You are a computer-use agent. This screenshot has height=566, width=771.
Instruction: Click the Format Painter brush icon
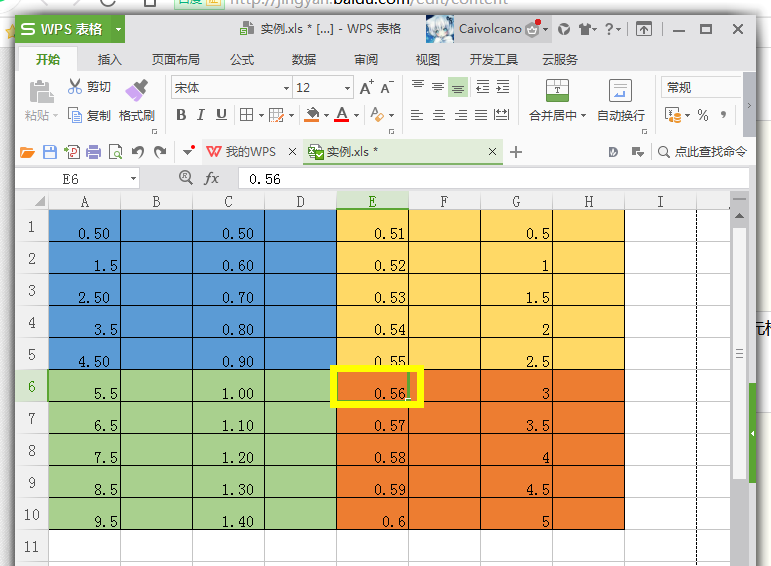(136, 90)
